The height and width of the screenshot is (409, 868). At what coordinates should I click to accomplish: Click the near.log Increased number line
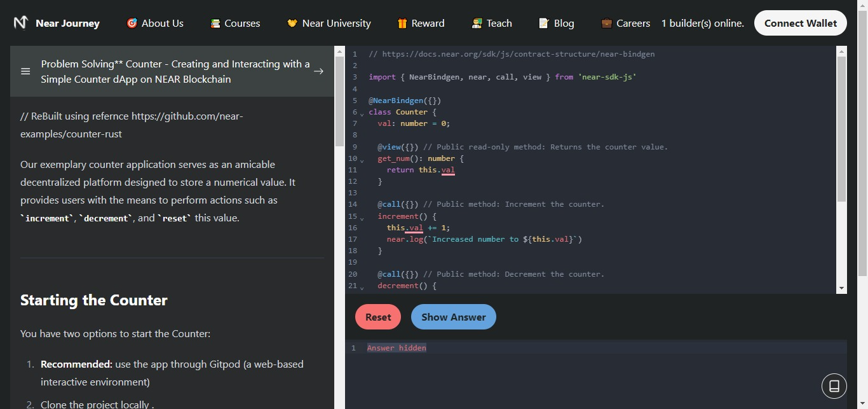(484, 239)
